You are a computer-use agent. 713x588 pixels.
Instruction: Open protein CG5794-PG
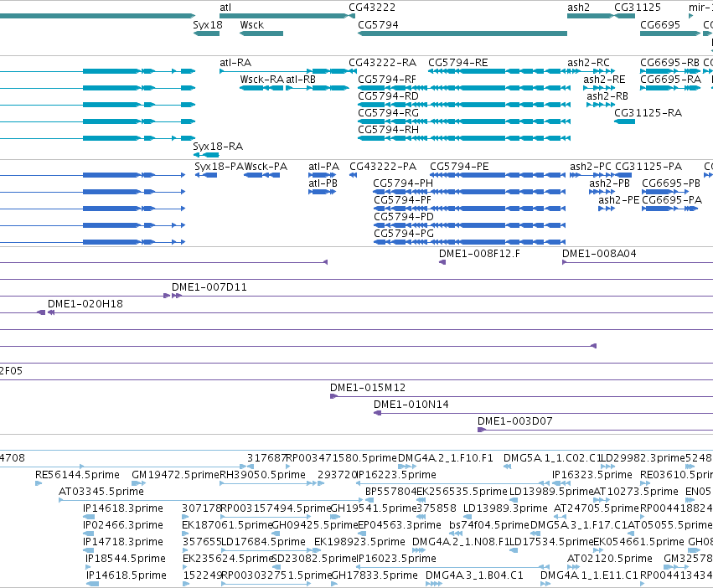coord(404,235)
